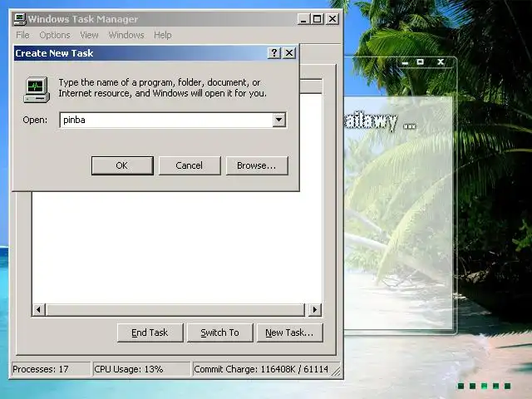This screenshot has width=532, height=399.
Task: Click End Task button
Action: 150,332
